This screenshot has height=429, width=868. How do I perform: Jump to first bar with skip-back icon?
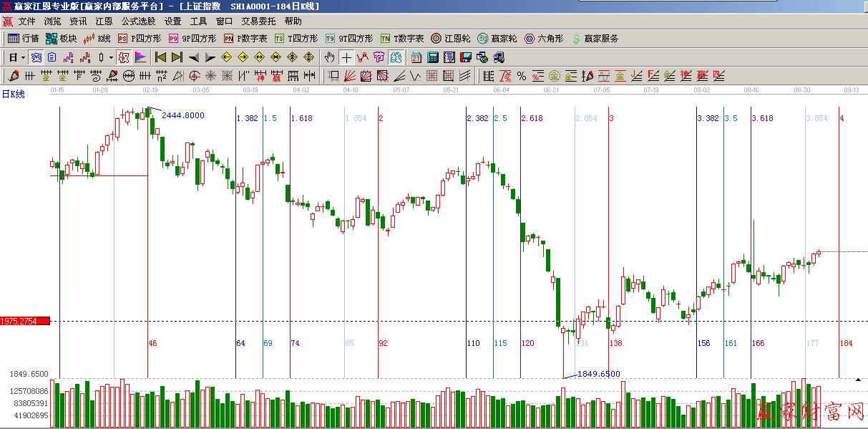tap(160, 57)
